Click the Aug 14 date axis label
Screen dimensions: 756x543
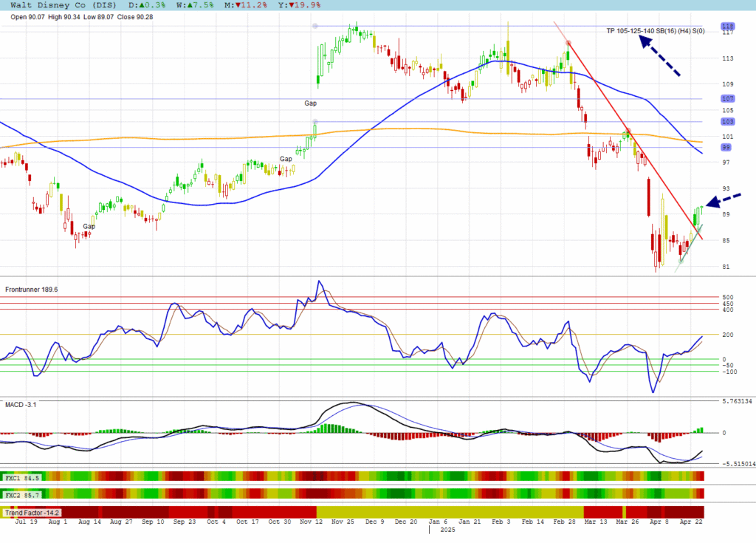[x=89, y=522]
